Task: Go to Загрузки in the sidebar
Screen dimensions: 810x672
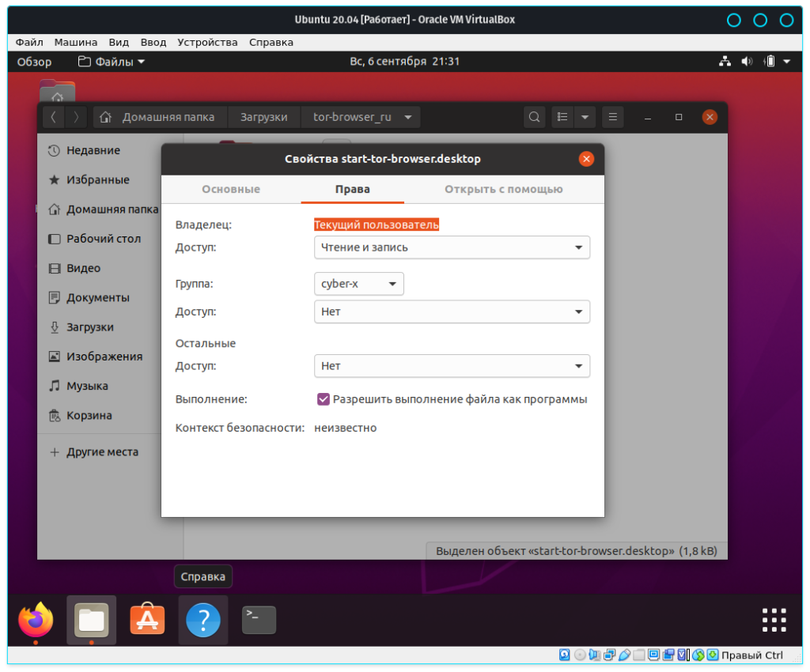Action: [x=89, y=327]
